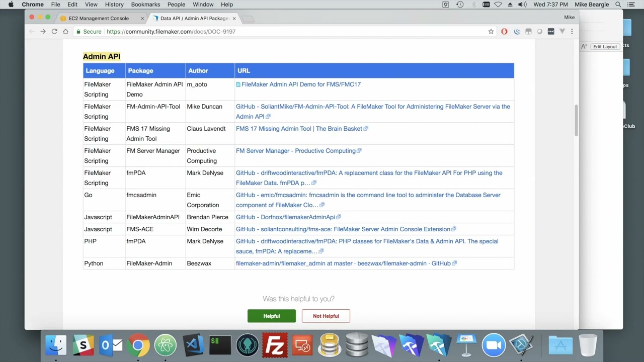The image size is (644, 362).
Task: Click the red Opera-style extension icon
Action: 505,31
